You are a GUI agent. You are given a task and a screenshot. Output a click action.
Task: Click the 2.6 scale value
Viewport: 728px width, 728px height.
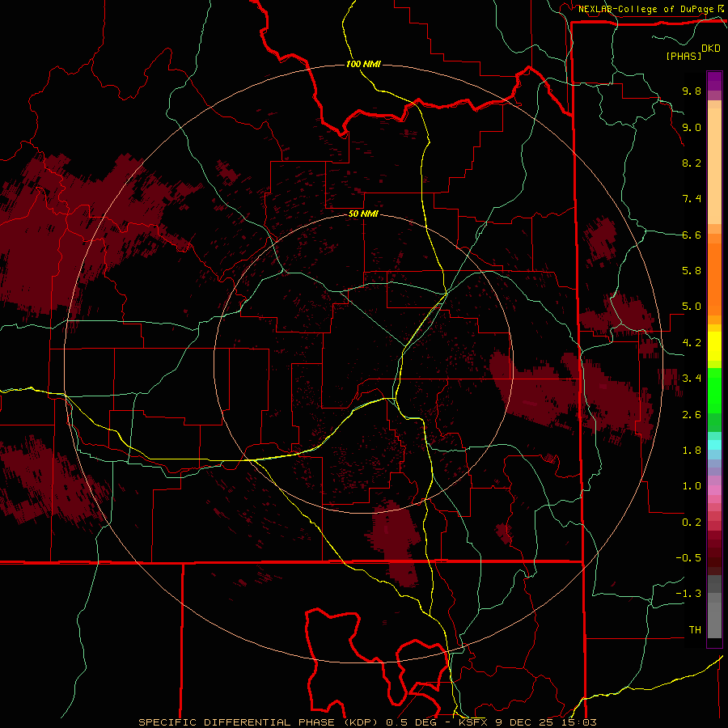pos(692,415)
